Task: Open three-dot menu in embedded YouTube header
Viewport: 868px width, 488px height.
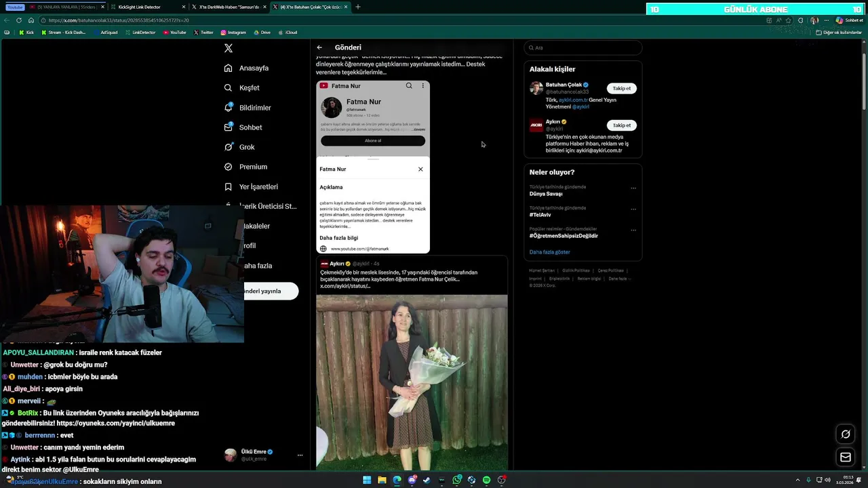Action: [x=422, y=85]
